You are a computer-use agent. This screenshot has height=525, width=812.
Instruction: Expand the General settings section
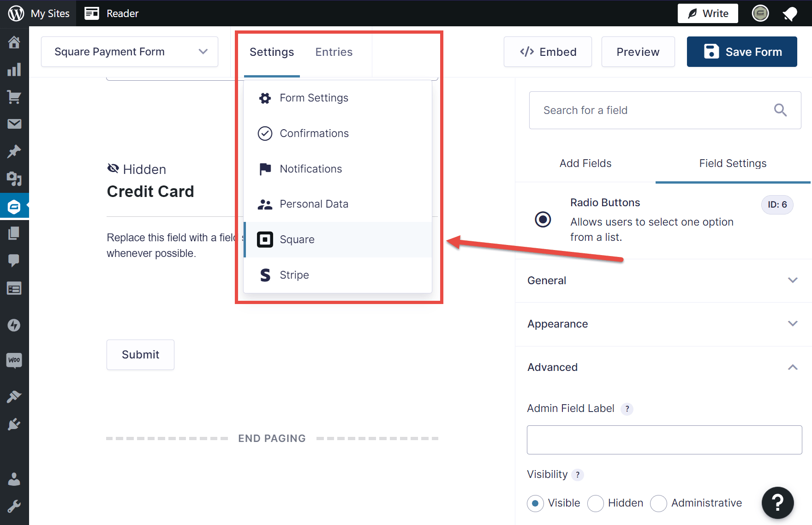point(663,280)
